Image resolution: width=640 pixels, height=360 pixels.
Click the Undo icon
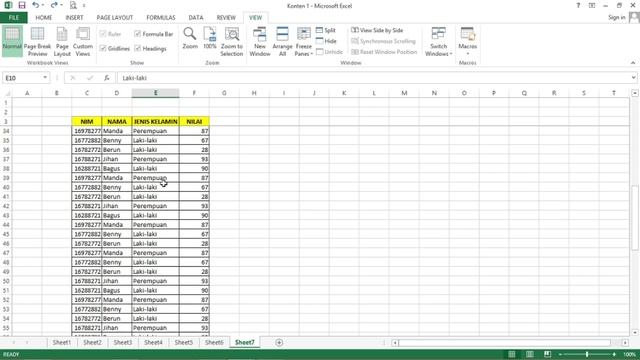[x=36, y=5]
